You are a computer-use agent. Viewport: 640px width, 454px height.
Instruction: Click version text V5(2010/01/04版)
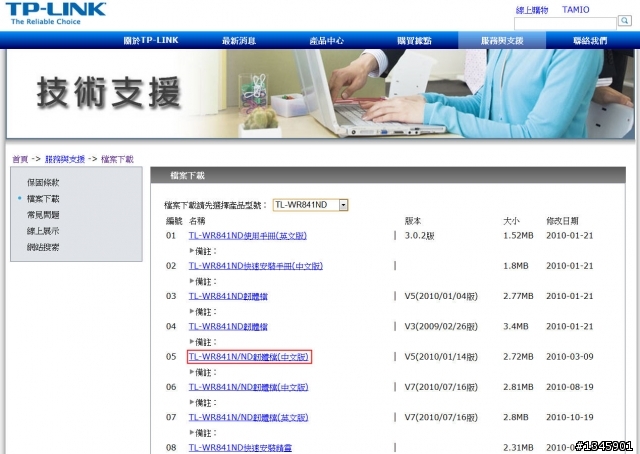coord(441,296)
